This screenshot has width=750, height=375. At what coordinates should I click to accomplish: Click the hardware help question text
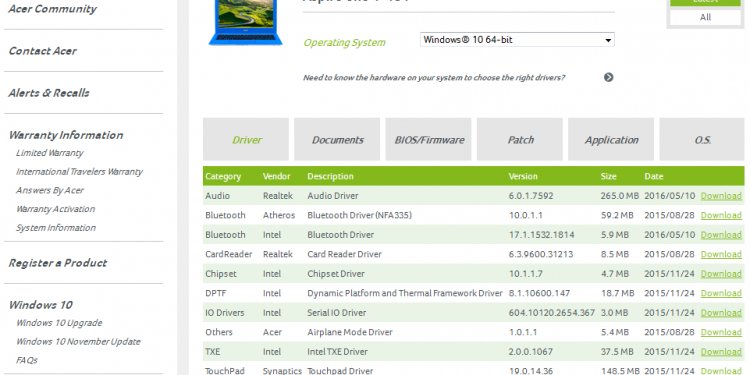click(x=434, y=77)
